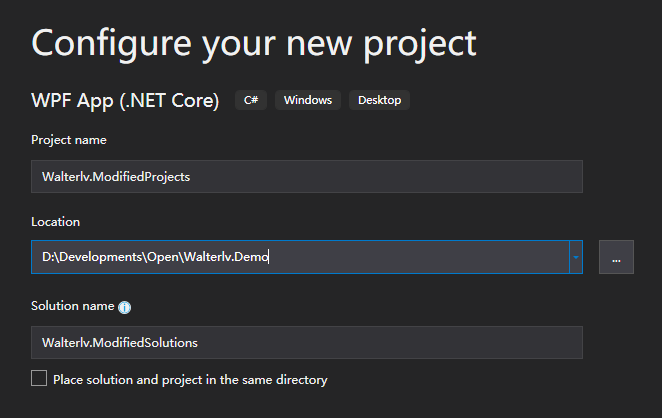Click the browse location ellipsis button
The height and width of the screenshot is (418, 662).
point(616,257)
